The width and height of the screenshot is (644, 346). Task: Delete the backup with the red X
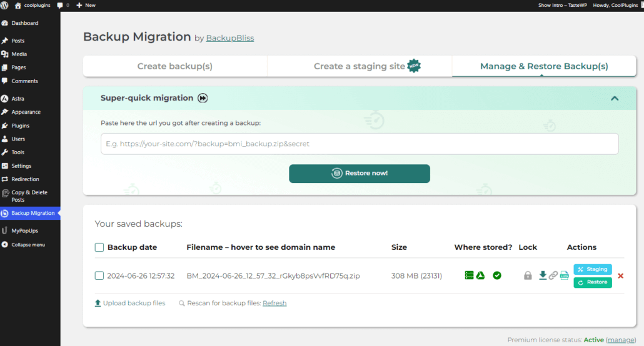[x=620, y=276]
